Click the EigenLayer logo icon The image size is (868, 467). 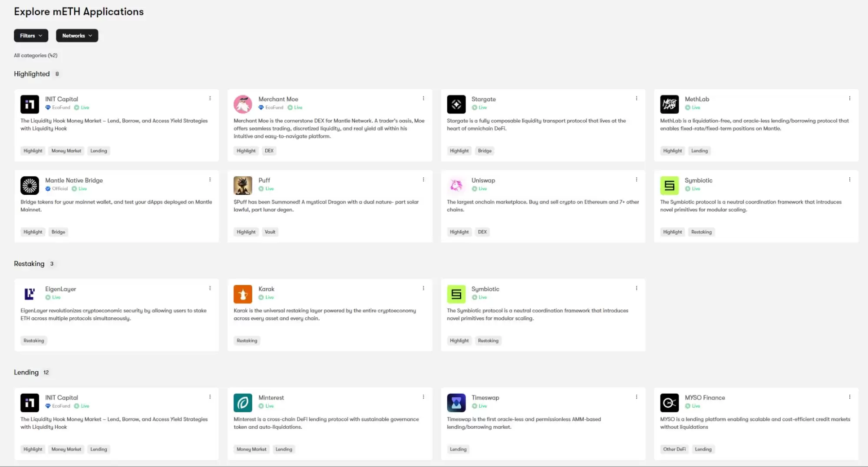[30, 294]
